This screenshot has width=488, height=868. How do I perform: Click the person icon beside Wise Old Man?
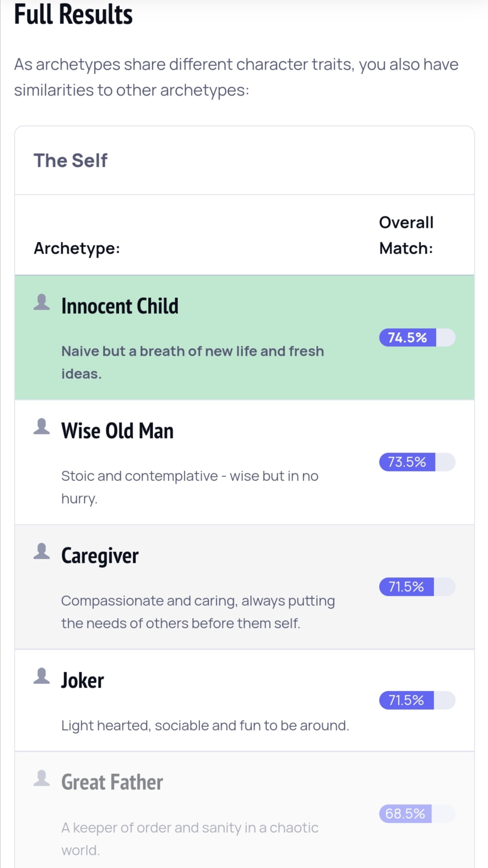tap(42, 426)
